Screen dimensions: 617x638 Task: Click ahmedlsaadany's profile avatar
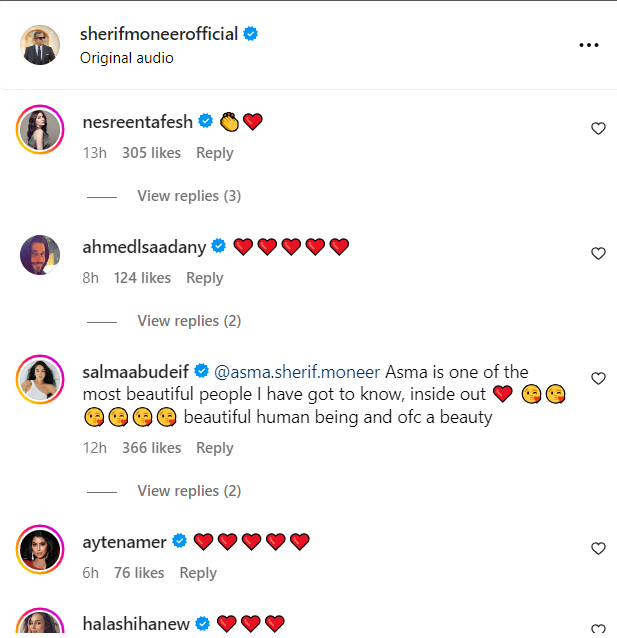click(x=40, y=255)
